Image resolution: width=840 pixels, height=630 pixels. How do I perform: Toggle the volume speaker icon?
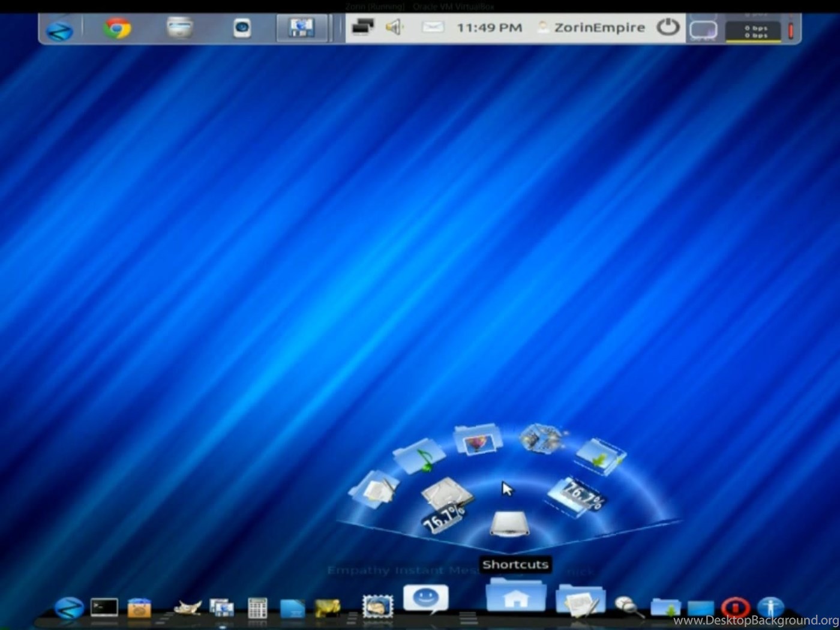[394, 28]
